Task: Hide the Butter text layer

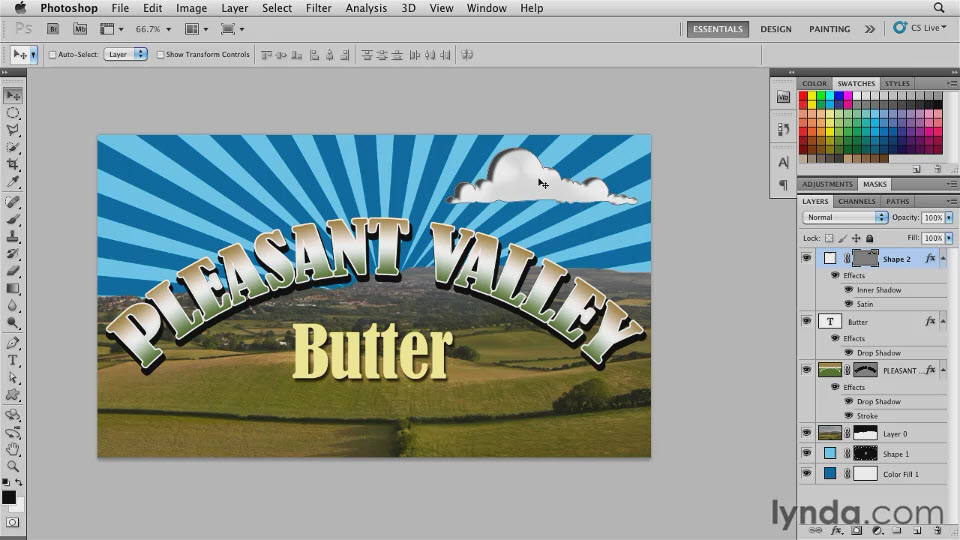Action: (x=806, y=322)
